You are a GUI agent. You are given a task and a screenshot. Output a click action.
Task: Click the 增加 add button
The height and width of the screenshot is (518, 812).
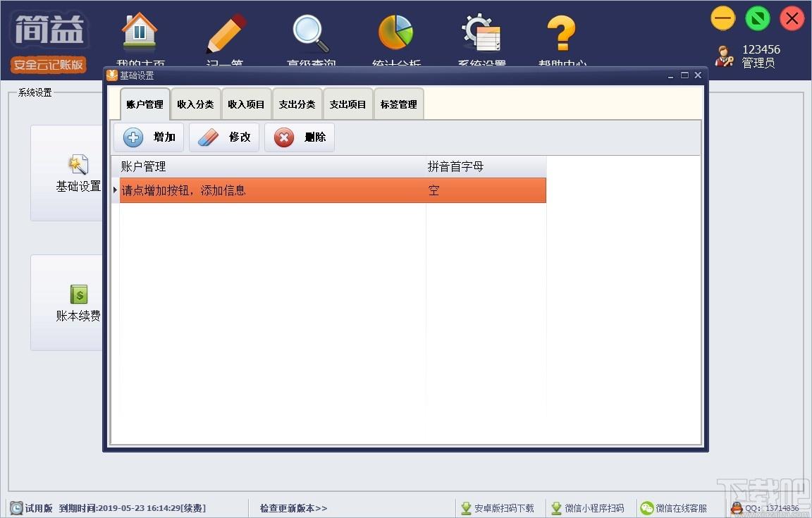click(x=149, y=137)
